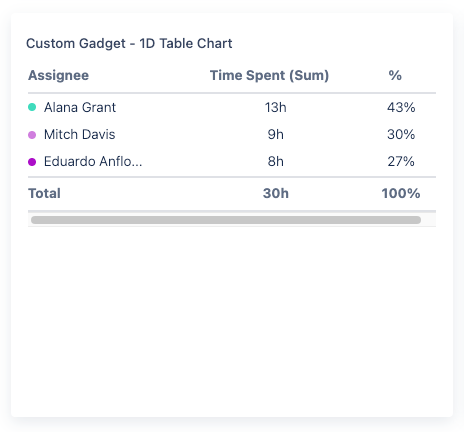Viewport: 464px width, 432px height.
Task: Select the Time Spent (Sum) column header
Action: (x=269, y=75)
